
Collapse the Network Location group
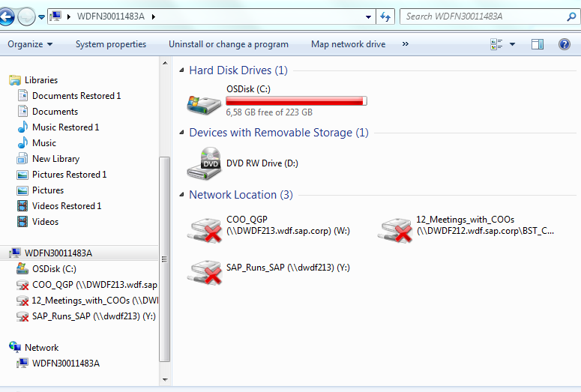pos(181,195)
